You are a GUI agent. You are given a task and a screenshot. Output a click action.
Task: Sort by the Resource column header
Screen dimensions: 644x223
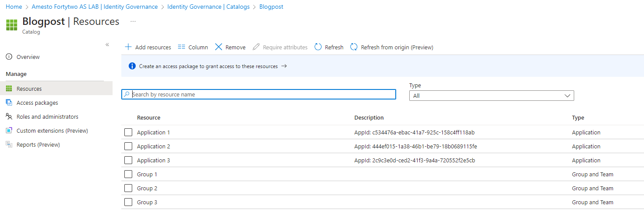pos(148,118)
